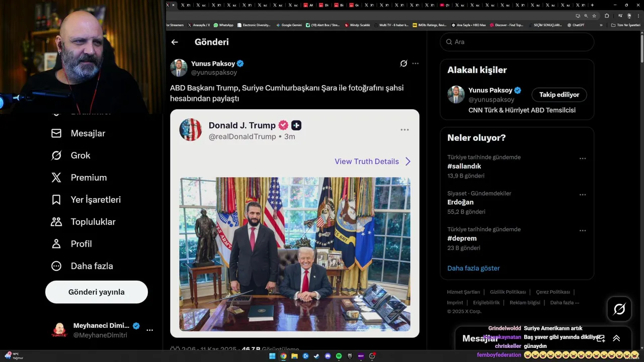This screenshot has width=644, height=362.
Task: Click the @realDonaldTrump handle text
Action: (243, 137)
